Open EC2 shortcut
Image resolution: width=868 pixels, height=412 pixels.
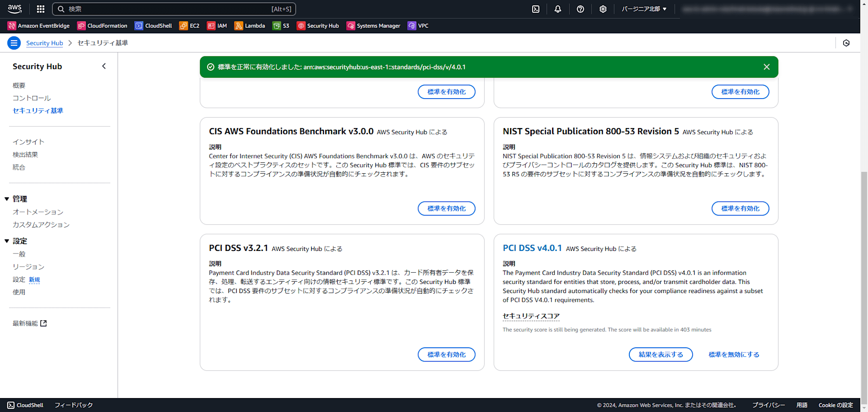click(x=189, y=26)
